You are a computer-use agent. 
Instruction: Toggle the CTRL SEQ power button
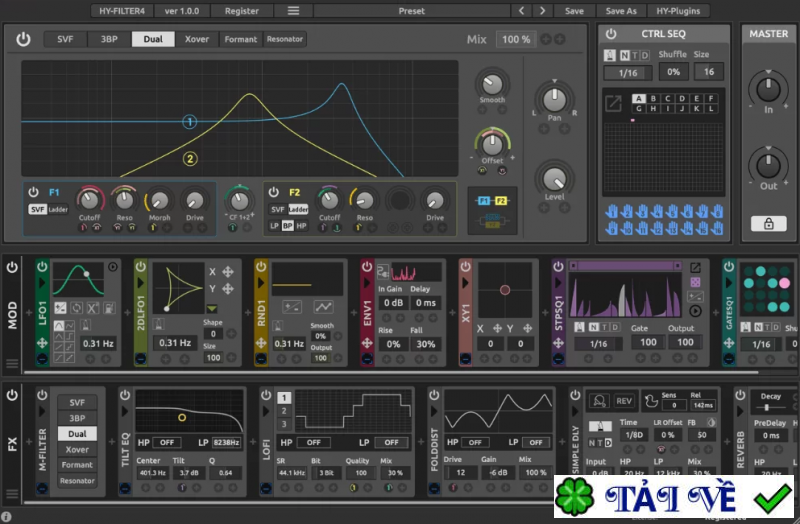pyautogui.click(x=611, y=34)
